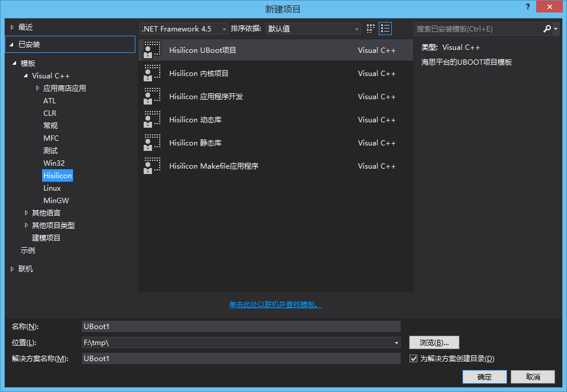Screen dimensions: 567x392
Task: Click the 名称 project name field
Action: click(241, 326)
